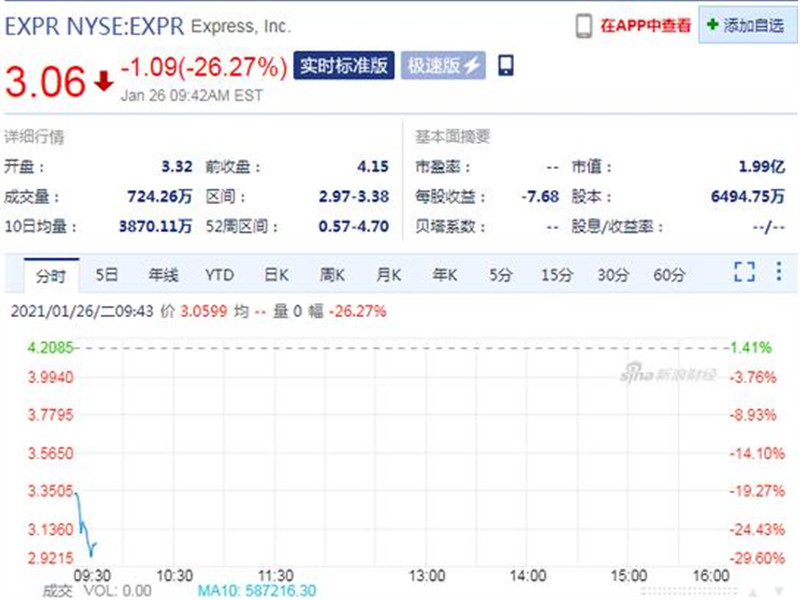
Task: Open the chart more-options dots menu
Action: [x=779, y=271]
